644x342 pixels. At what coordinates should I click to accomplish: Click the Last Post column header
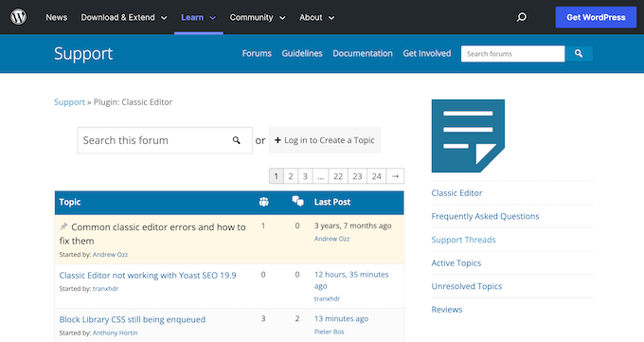click(x=331, y=202)
